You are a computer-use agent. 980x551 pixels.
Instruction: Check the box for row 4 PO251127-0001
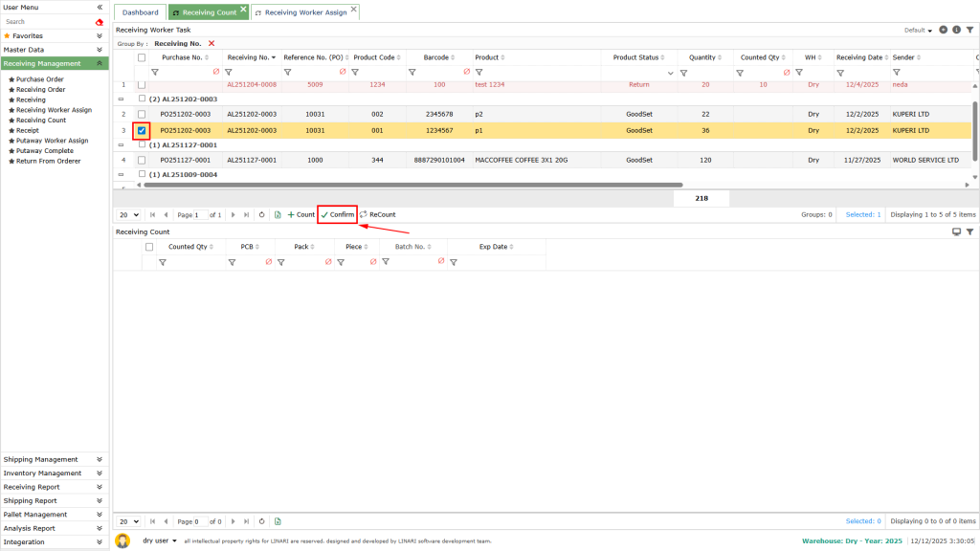(142, 160)
